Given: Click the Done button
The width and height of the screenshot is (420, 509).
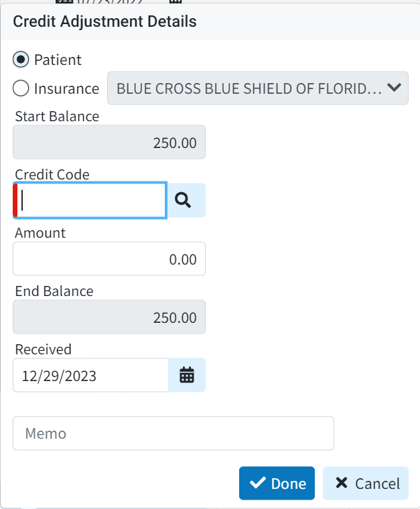Looking at the screenshot, I should pos(277,484).
